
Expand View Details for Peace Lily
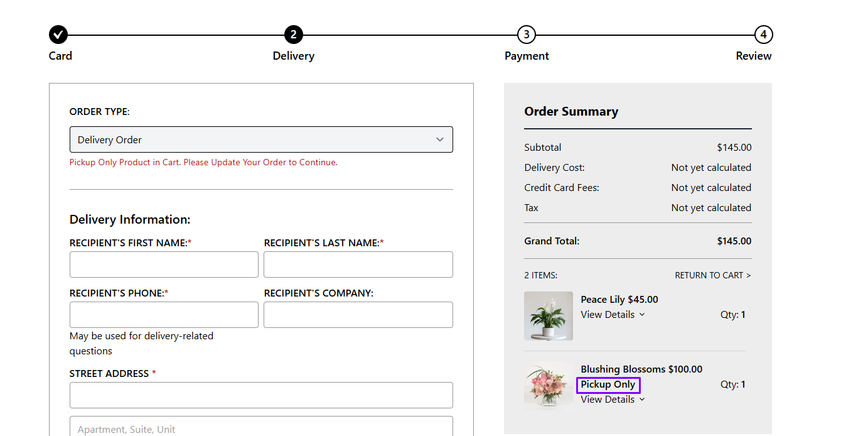pos(613,315)
